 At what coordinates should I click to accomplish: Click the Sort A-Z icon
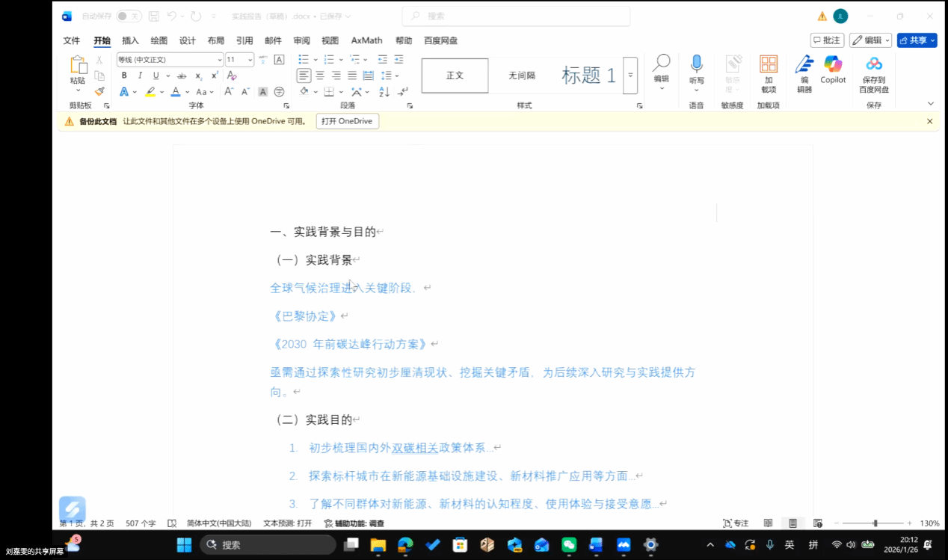[384, 92]
